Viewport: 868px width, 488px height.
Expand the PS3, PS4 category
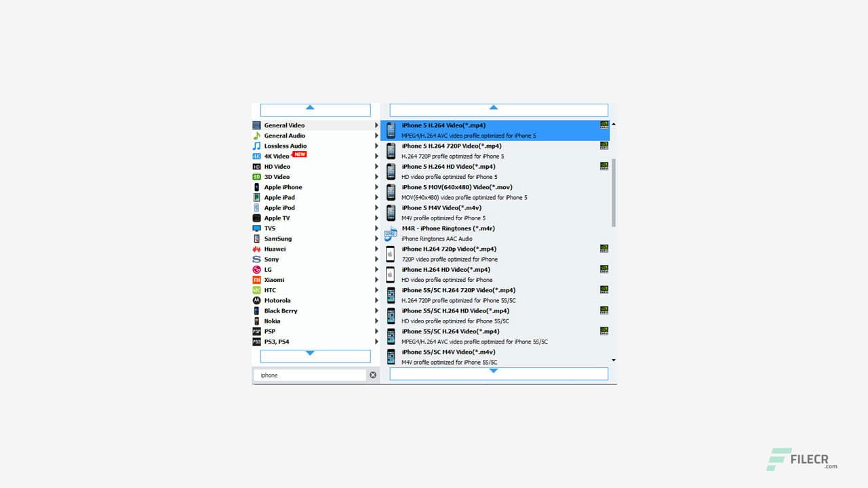tap(377, 341)
